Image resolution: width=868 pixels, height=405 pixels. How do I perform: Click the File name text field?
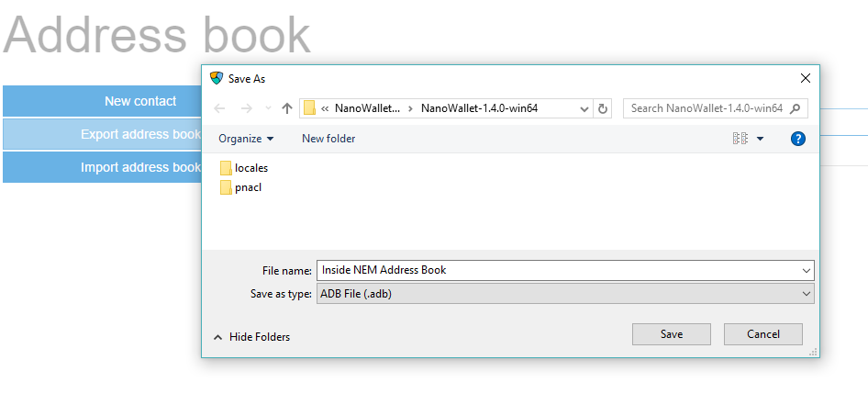point(565,270)
